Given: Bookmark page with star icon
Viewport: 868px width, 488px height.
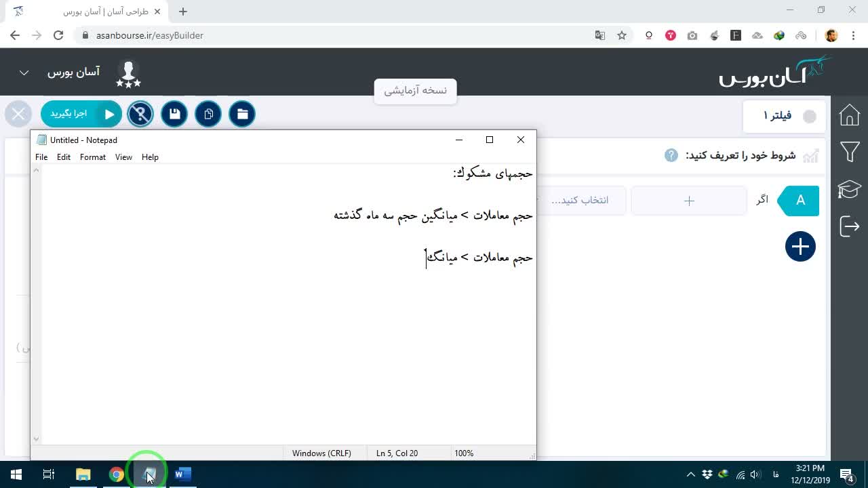Looking at the screenshot, I should [x=622, y=35].
